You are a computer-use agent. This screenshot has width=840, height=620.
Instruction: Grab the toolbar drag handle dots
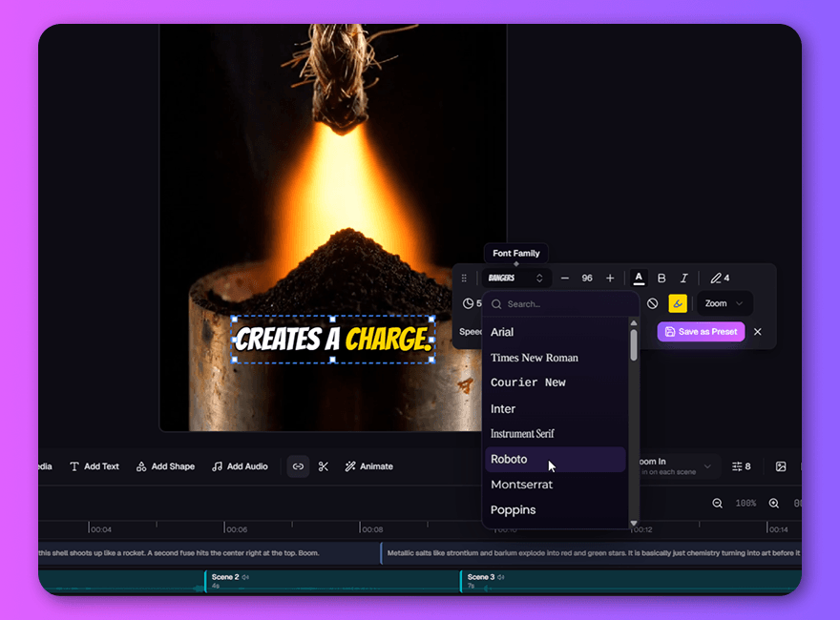coord(464,279)
